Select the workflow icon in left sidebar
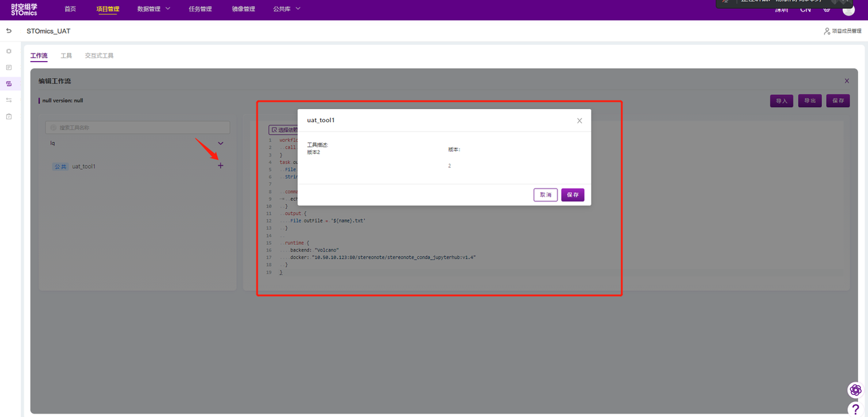Screen dimensions: 868x417 coord(9,83)
